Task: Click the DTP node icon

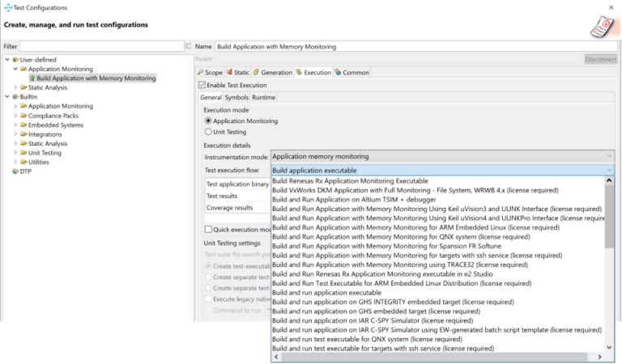Action: [15, 171]
